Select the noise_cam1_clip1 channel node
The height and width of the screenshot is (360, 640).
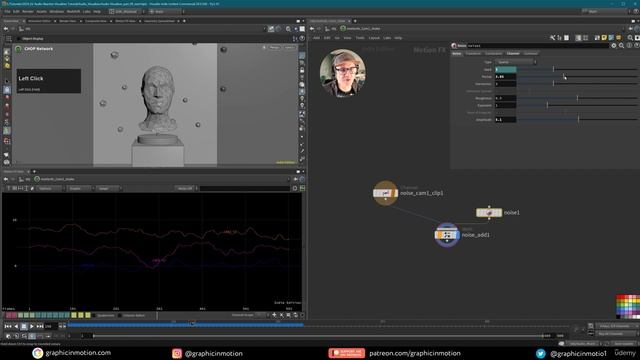pos(385,193)
